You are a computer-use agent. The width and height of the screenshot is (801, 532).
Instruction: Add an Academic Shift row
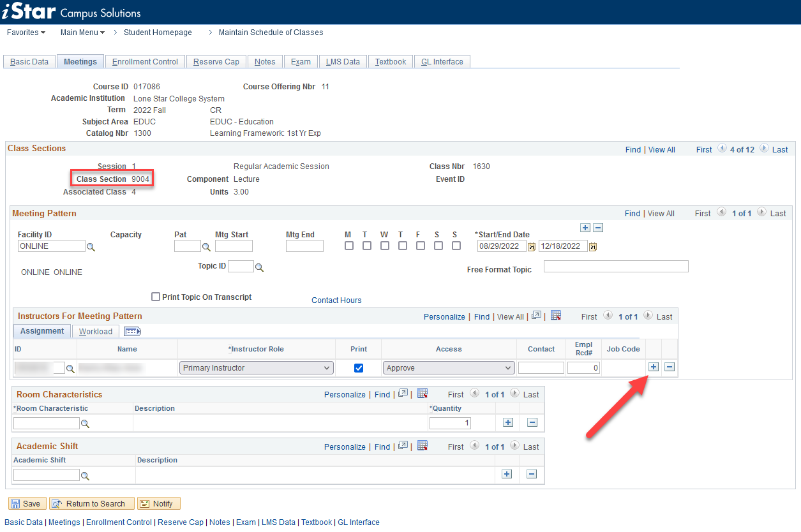(507, 474)
